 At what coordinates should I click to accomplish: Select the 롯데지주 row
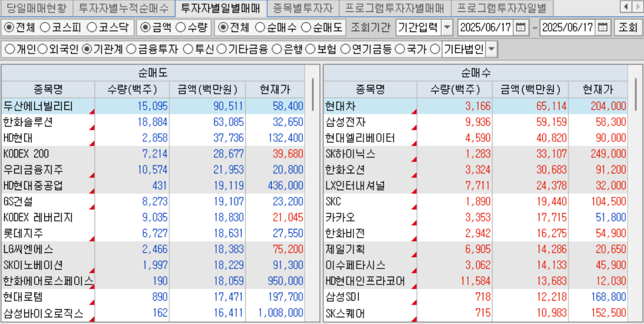point(153,233)
